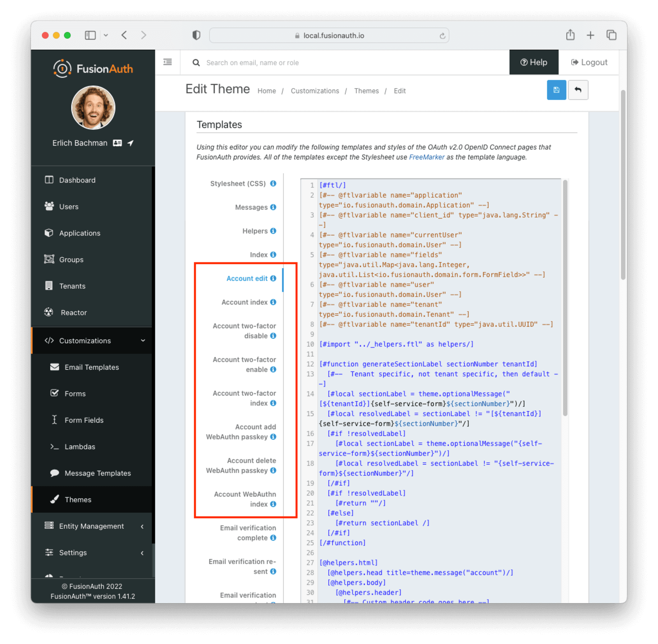The image size is (658, 644).
Task: Click the info icon next to Helpers
Action: pyautogui.click(x=273, y=231)
